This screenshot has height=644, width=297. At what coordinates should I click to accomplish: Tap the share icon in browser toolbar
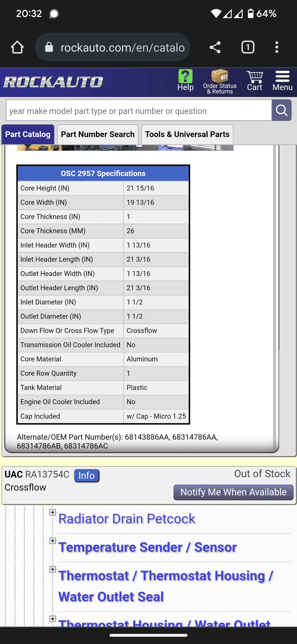coord(215,47)
